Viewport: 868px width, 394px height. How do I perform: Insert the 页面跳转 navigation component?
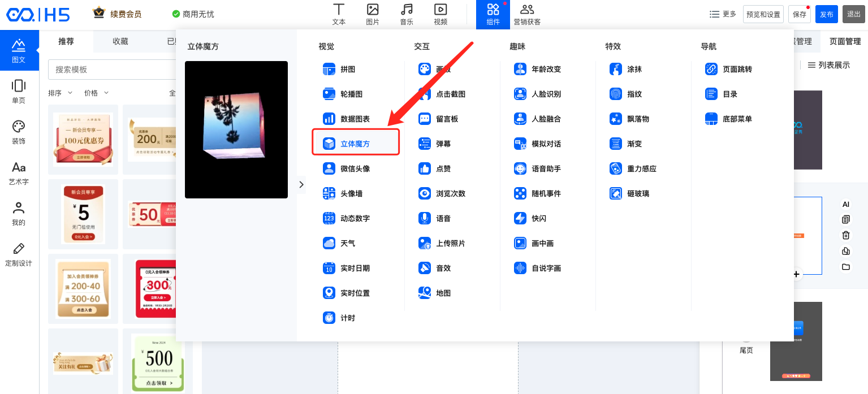[737, 69]
